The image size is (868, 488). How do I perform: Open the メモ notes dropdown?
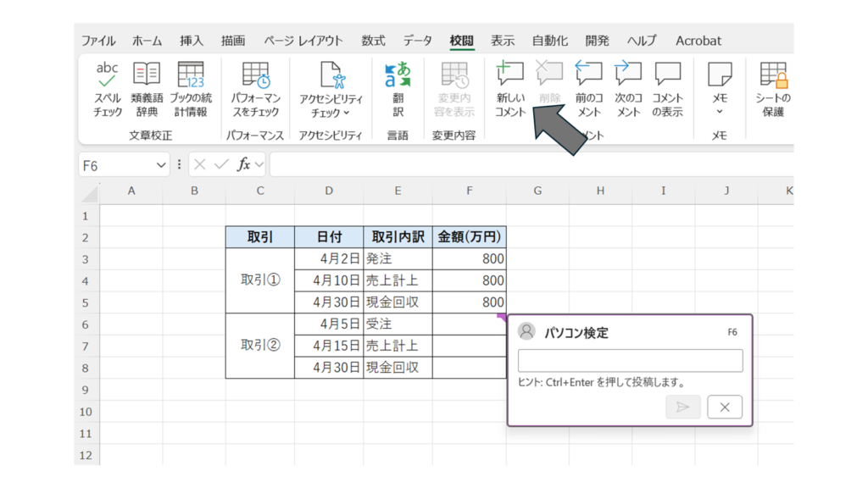coord(720,112)
